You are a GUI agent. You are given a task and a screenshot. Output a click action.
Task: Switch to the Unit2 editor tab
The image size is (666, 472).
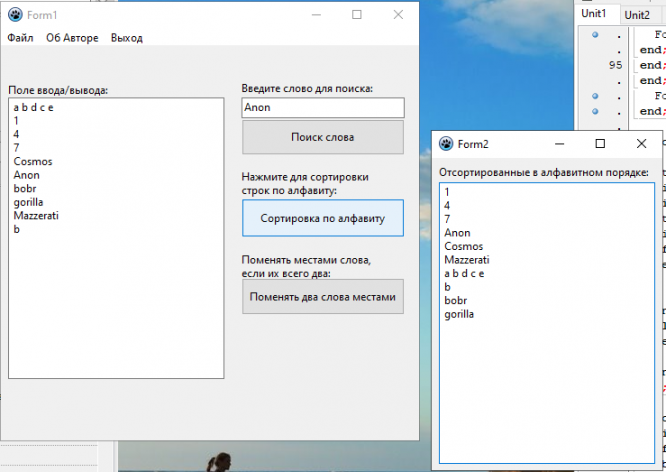pos(637,14)
